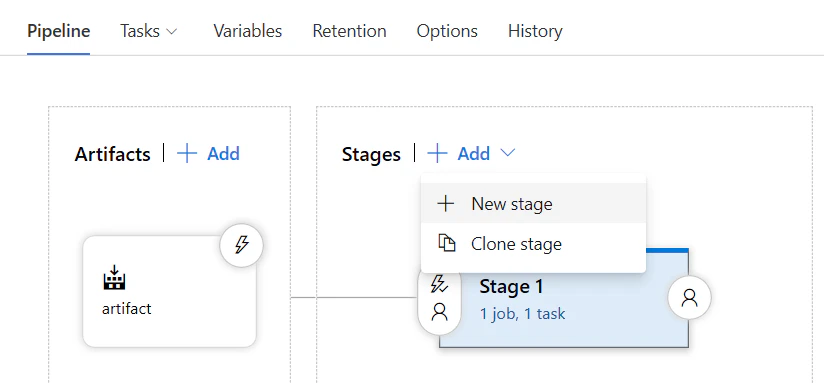Go to the Options tab
Screen dimensions: 824x383
coord(447,31)
